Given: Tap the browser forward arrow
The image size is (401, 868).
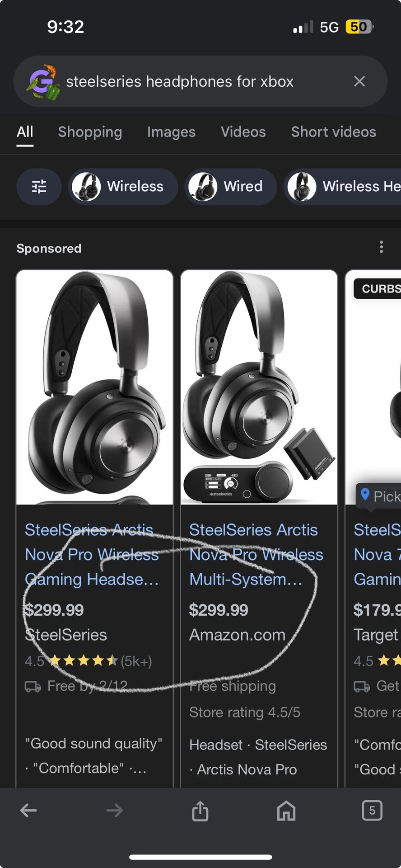Looking at the screenshot, I should pyautogui.click(x=114, y=811).
